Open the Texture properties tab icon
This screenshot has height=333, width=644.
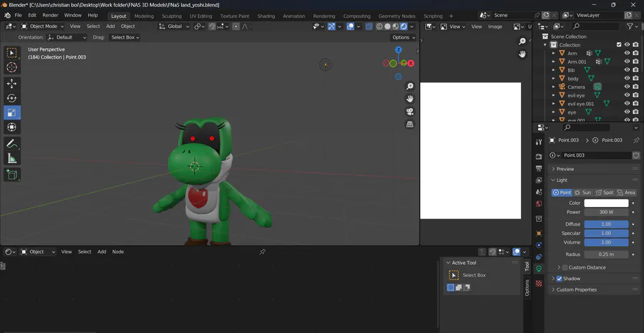tap(539, 284)
